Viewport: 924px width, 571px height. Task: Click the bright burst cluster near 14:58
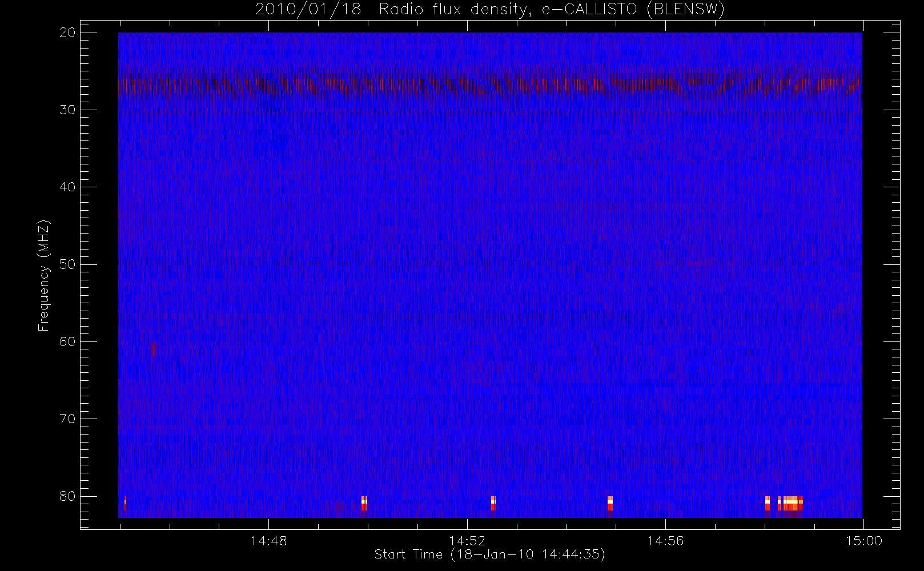click(784, 503)
